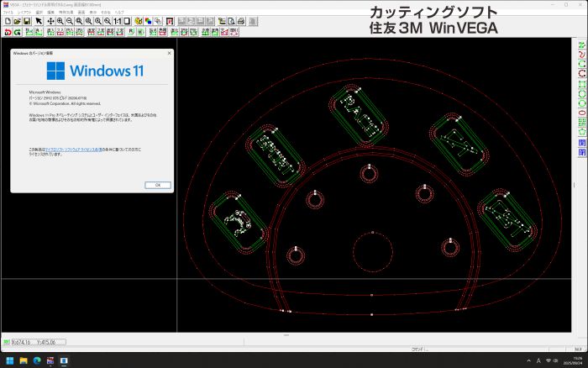Open the 特殊効果 menu
588x368 pixels.
pos(66,13)
